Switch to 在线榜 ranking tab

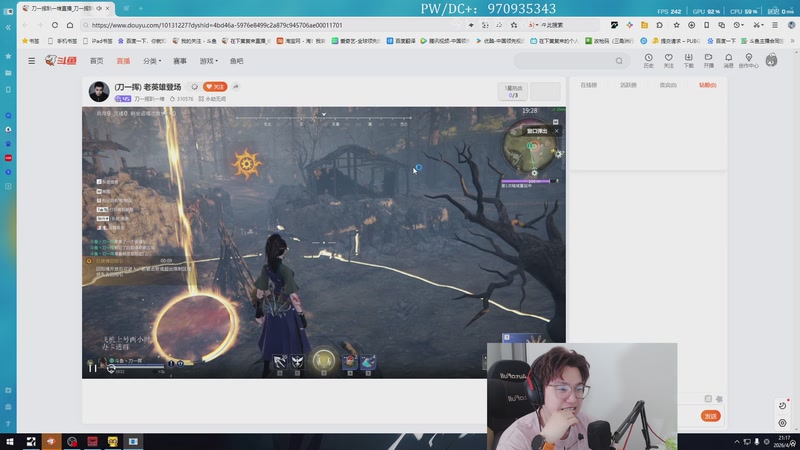[588, 85]
